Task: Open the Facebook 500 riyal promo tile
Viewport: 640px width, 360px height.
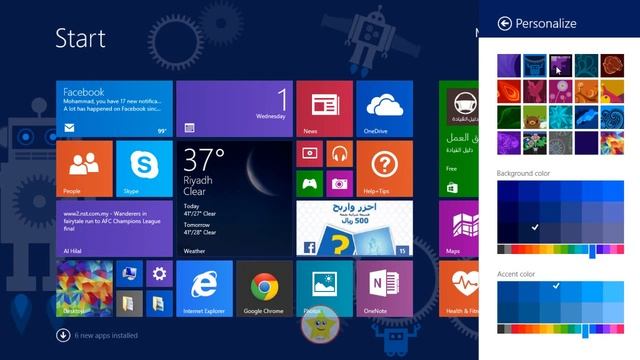Action: point(354,229)
